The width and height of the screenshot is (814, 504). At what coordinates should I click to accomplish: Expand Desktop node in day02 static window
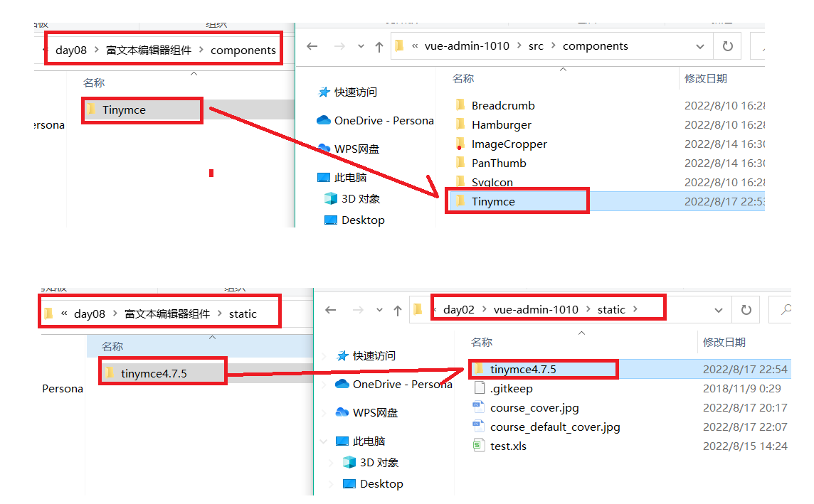(331, 484)
